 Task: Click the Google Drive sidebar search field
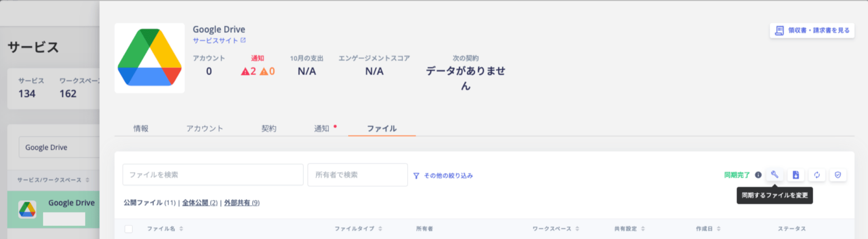59,148
